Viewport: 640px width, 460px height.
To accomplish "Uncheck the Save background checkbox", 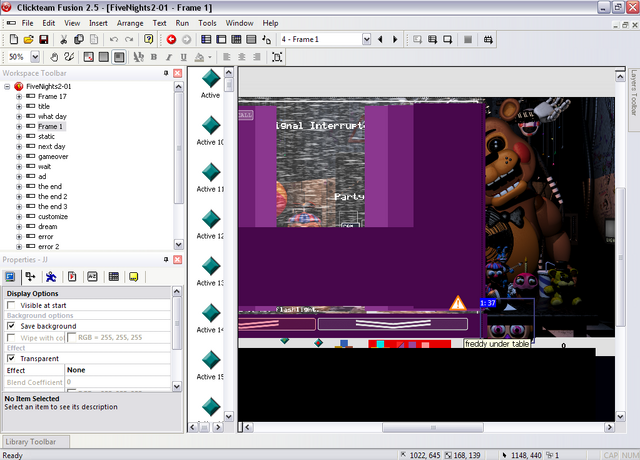I will [x=11, y=326].
